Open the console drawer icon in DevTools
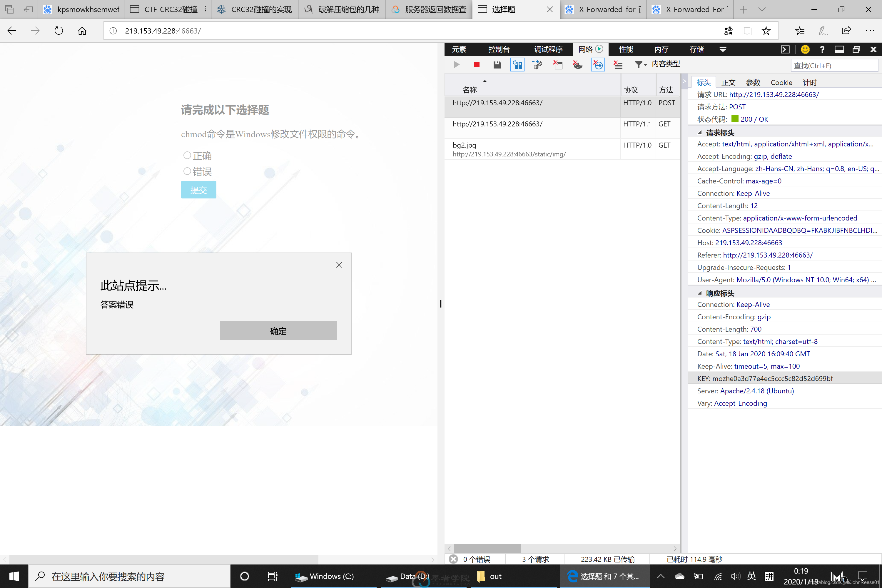Viewport: 882px width, 588px height. pyautogui.click(x=785, y=49)
